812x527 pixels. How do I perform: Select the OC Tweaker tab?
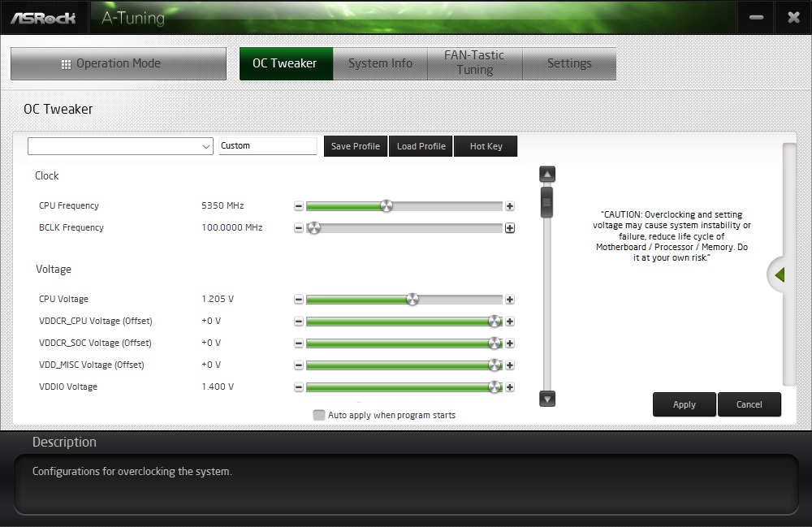[286, 63]
